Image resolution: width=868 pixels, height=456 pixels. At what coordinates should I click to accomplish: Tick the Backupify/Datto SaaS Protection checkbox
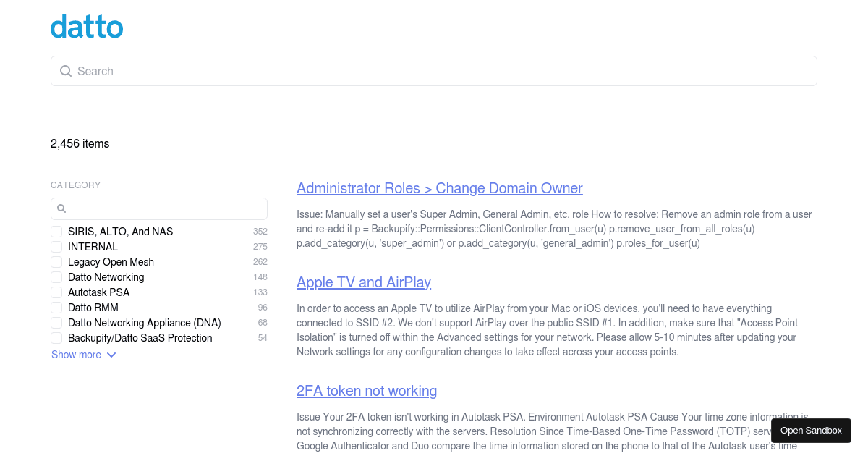(56, 338)
